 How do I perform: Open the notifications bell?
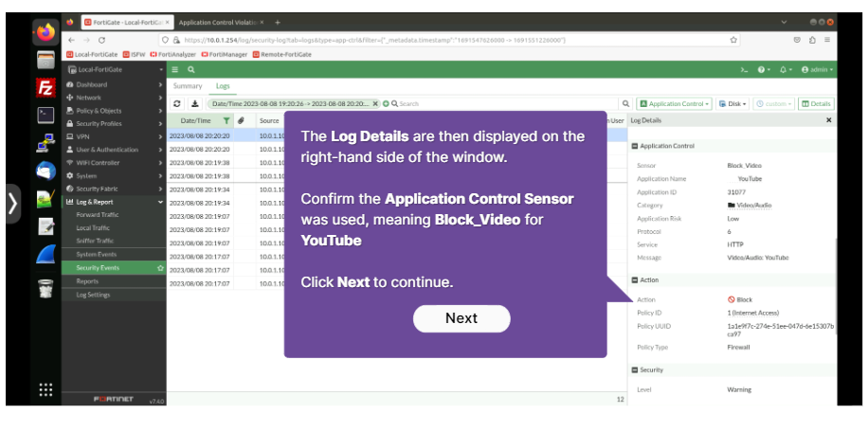coord(787,70)
